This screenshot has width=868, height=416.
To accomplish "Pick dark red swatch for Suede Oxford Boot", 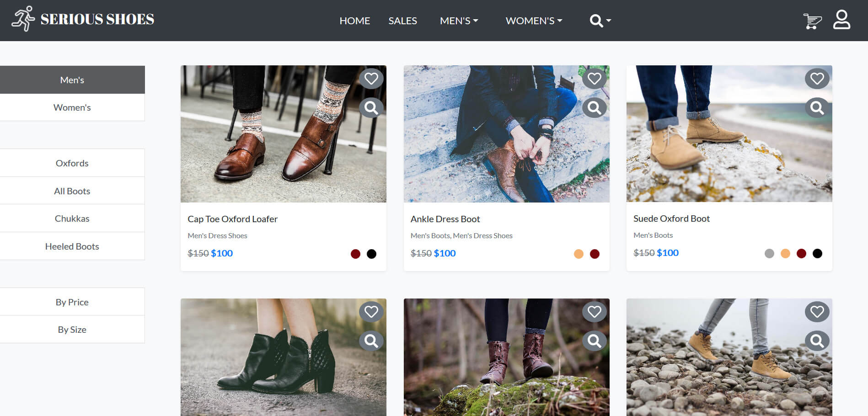I will click(801, 253).
